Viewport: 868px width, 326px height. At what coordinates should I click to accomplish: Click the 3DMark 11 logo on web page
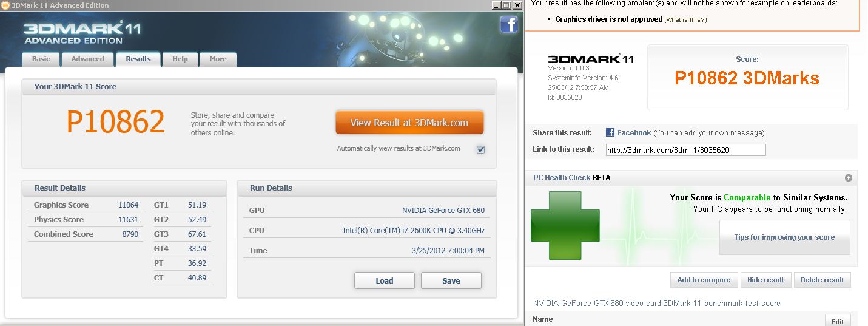(x=590, y=59)
